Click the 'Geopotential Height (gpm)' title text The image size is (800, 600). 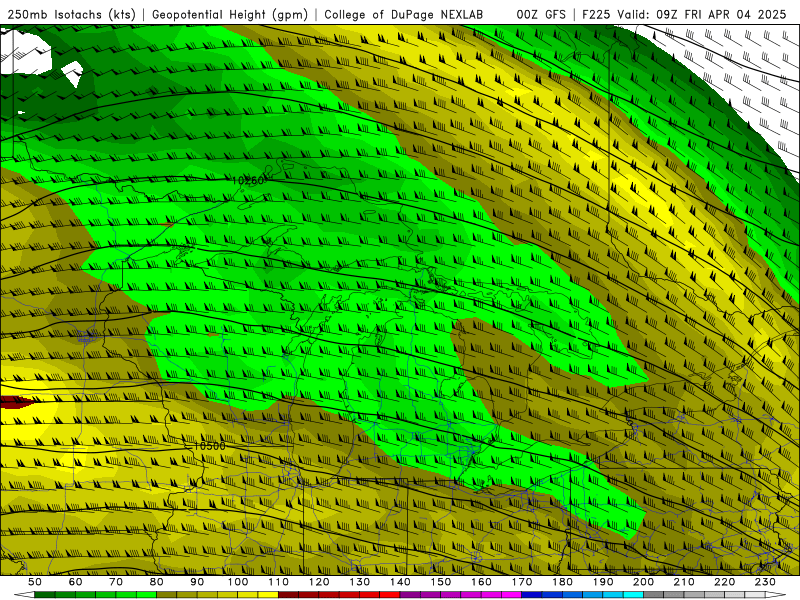230,14
